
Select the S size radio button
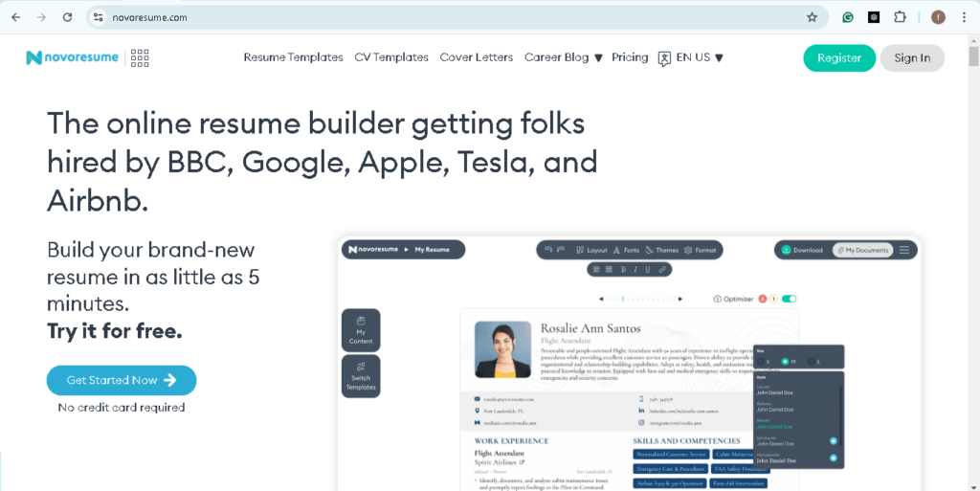(x=761, y=362)
